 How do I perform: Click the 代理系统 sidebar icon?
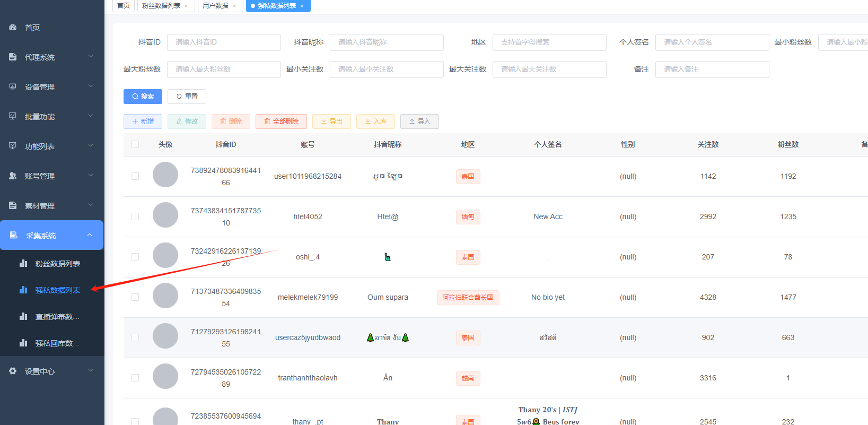13,57
